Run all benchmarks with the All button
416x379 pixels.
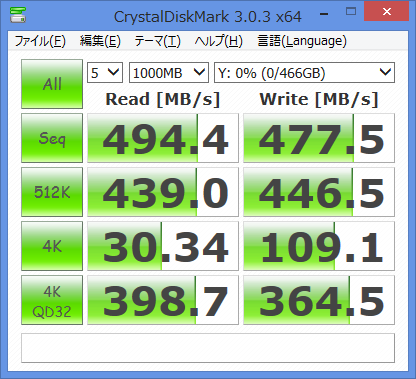click(x=52, y=84)
